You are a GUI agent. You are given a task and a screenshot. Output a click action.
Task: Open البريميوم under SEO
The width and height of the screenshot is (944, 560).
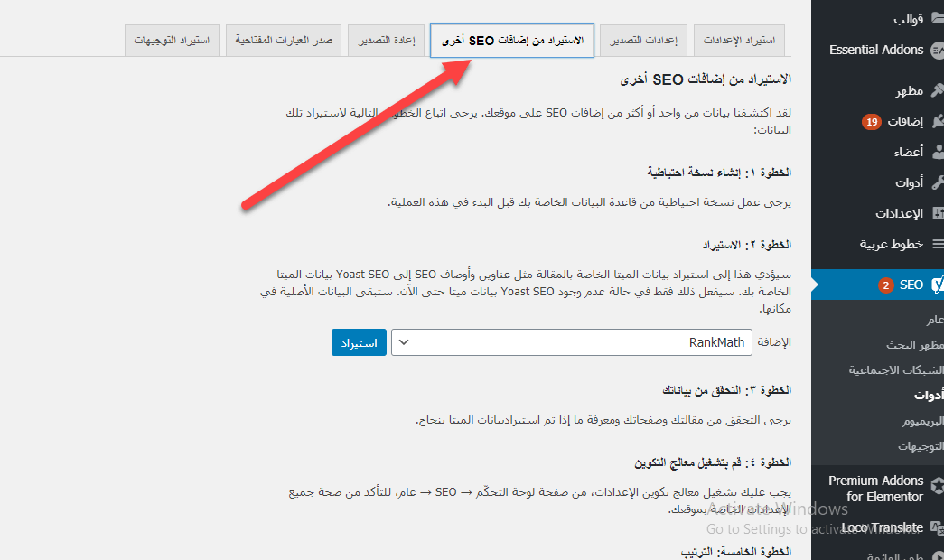(x=923, y=420)
